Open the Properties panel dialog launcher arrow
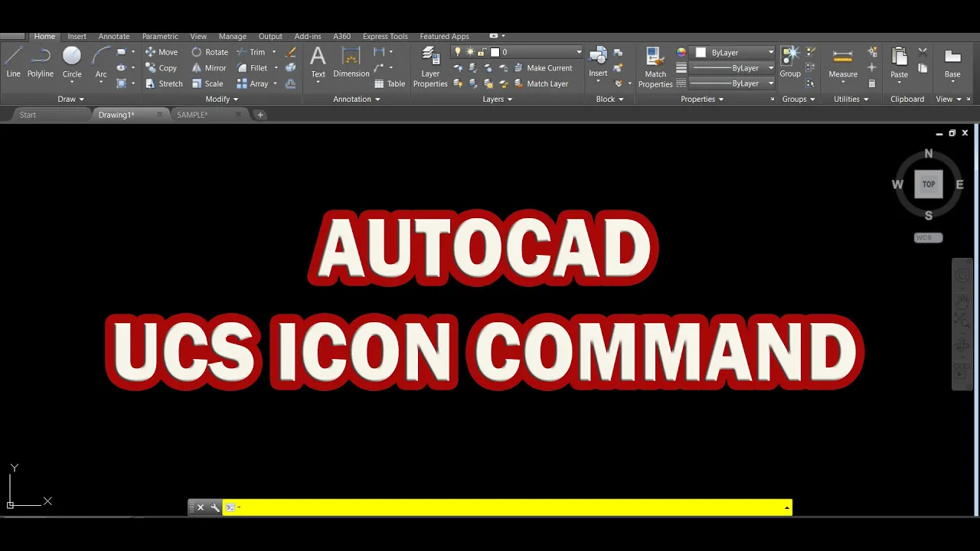 pyautogui.click(x=772, y=99)
